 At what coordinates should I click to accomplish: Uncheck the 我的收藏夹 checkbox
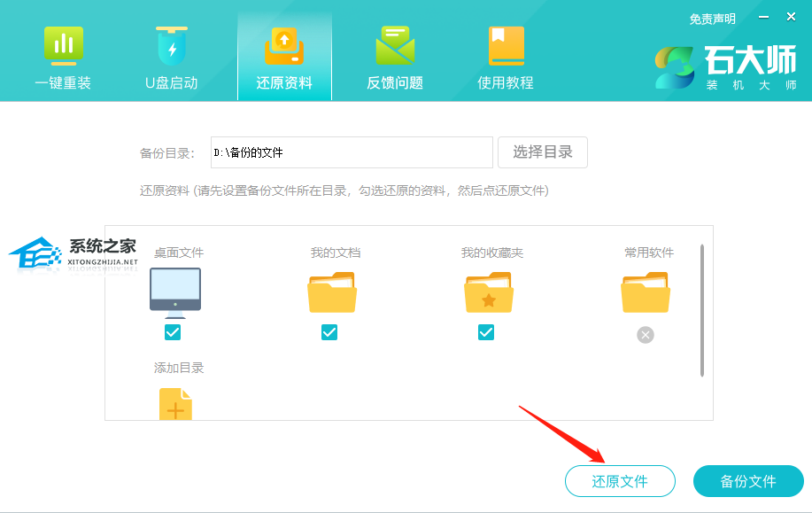point(486,332)
